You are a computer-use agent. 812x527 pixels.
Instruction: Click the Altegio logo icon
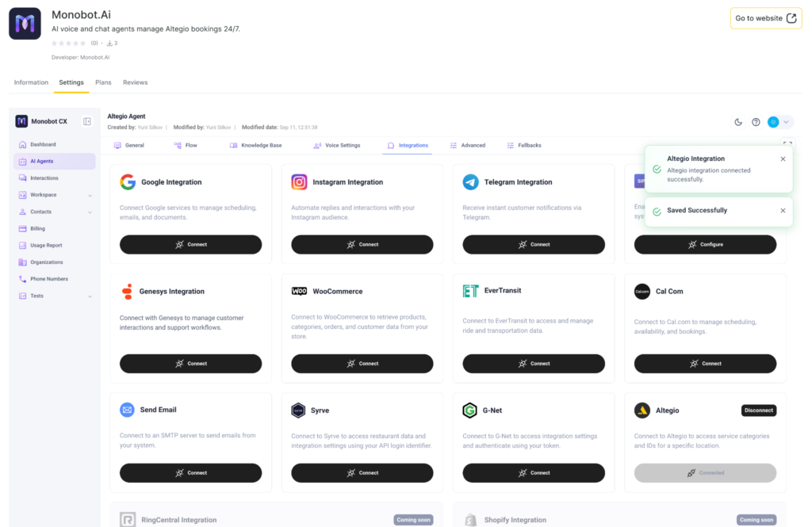point(642,411)
